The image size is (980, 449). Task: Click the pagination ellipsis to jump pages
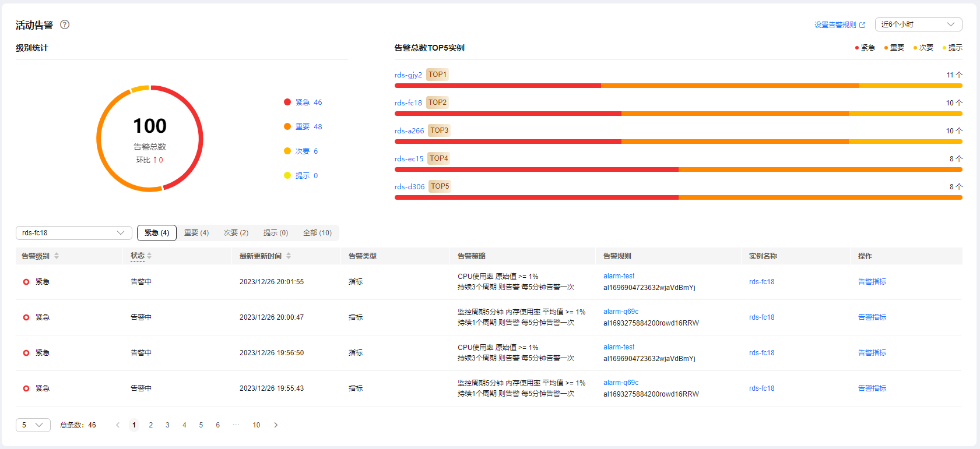pos(236,425)
